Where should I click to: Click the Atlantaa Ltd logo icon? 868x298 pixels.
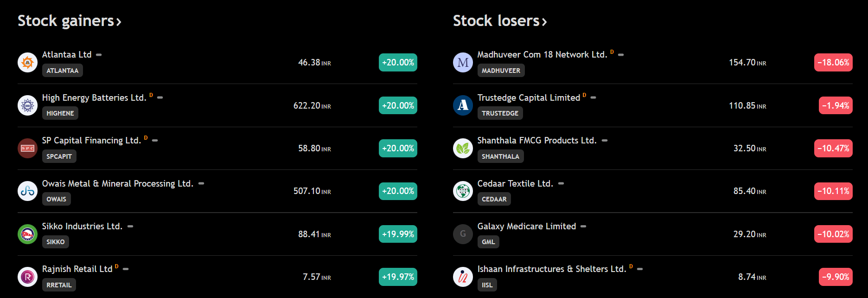tap(27, 62)
